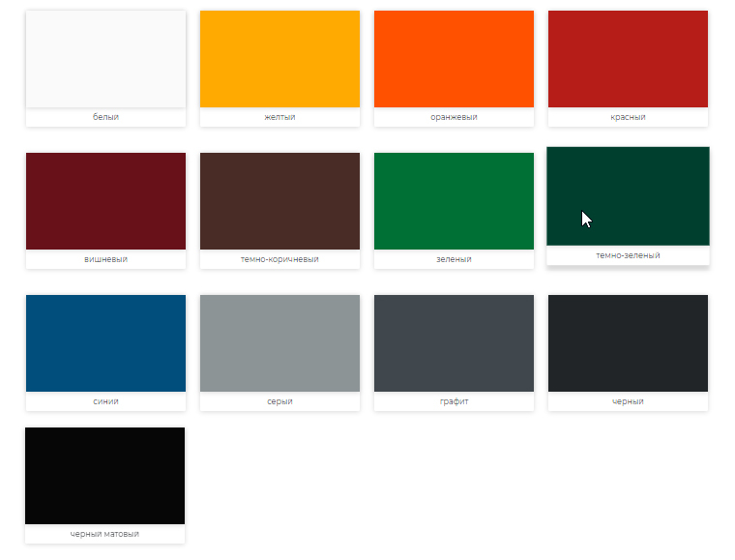Choose the green (зеленый) color swatch
Viewport: 735px width, 560px height.
coord(454,201)
